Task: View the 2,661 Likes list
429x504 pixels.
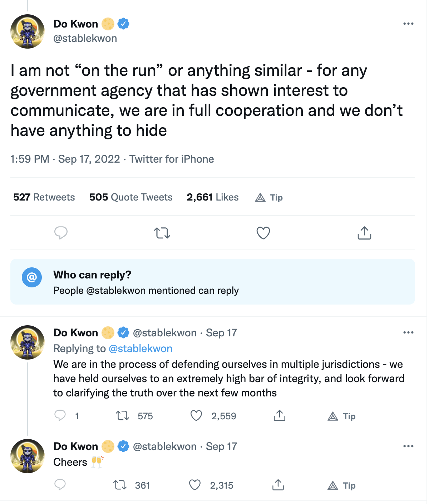Action: pyautogui.click(x=212, y=197)
